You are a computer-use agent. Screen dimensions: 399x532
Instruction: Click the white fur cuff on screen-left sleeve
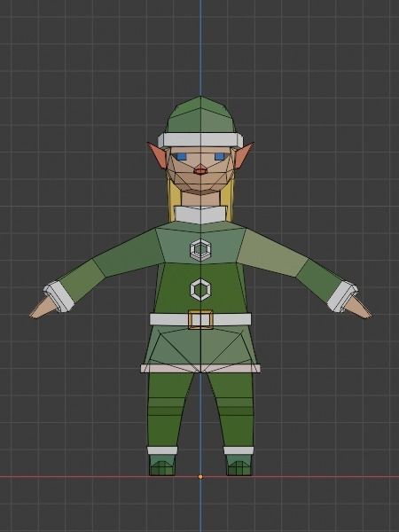coord(59,297)
